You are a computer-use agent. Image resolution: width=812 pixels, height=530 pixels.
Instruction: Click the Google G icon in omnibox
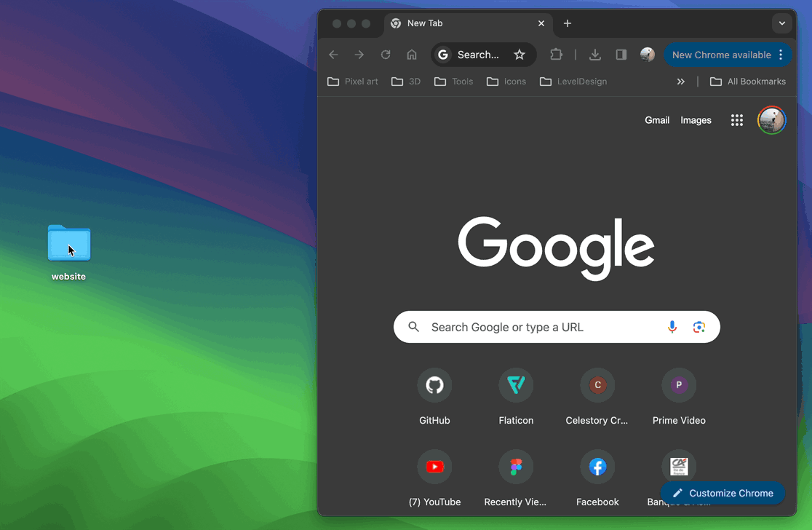[443, 55]
